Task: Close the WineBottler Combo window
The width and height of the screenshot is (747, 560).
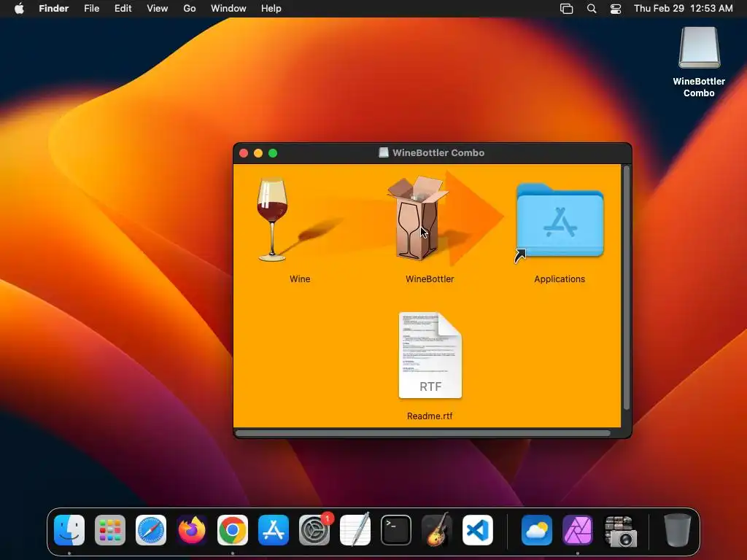Action: click(244, 153)
